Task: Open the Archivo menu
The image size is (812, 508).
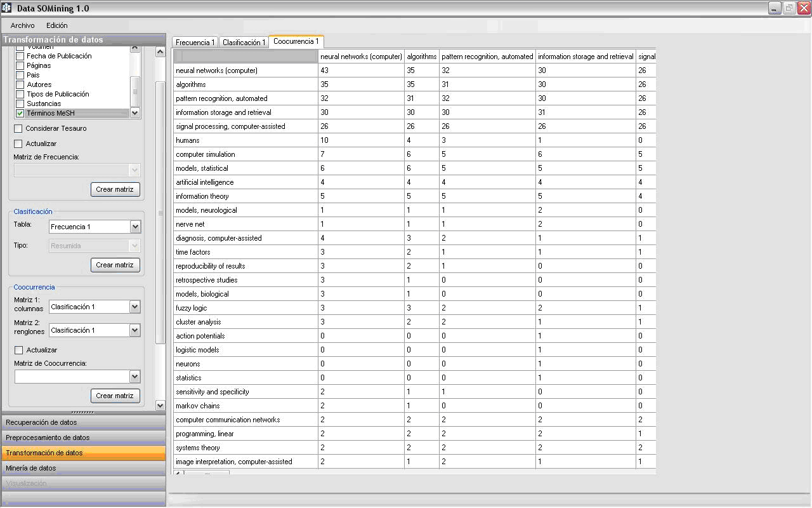Action: (22, 25)
